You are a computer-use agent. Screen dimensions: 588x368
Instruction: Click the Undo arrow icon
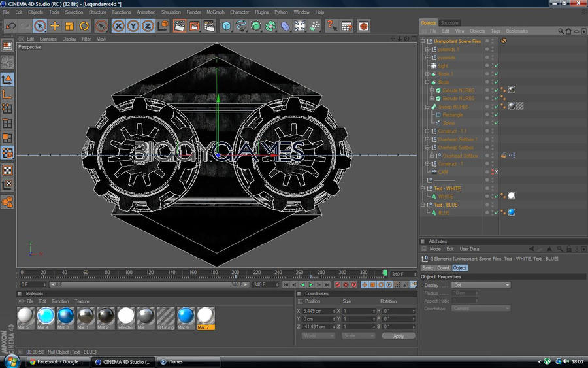click(10, 26)
